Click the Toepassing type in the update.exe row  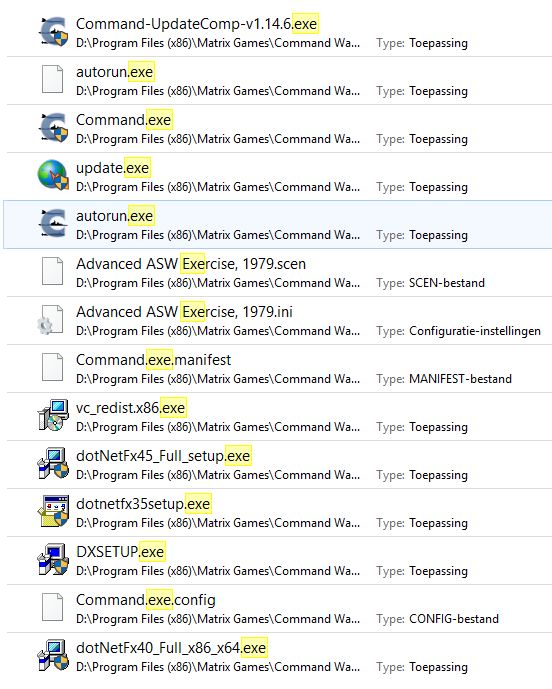coord(438,187)
